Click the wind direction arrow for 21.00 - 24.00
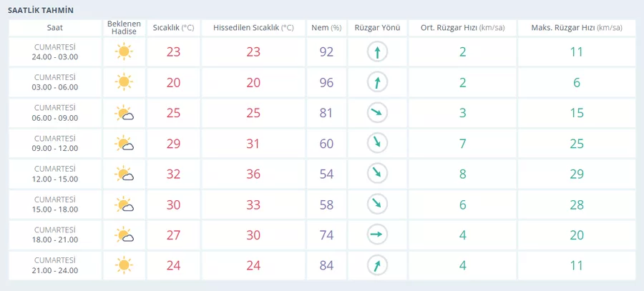 click(x=377, y=265)
